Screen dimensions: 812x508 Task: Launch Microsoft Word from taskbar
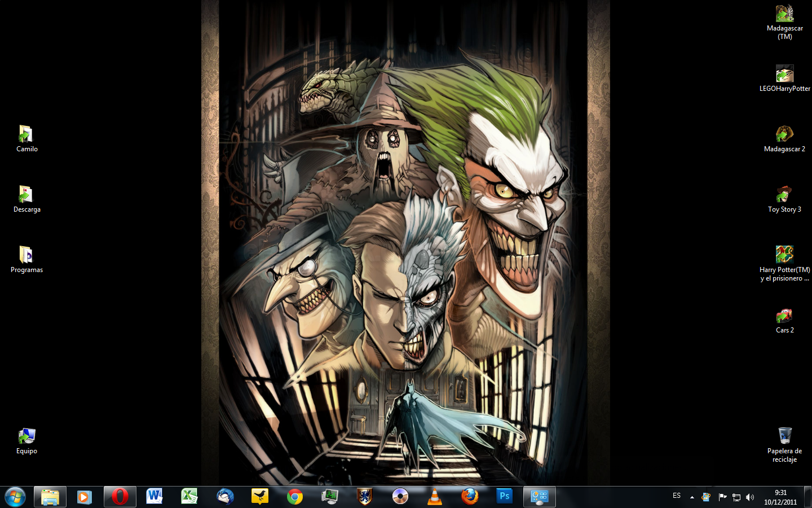(154, 497)
